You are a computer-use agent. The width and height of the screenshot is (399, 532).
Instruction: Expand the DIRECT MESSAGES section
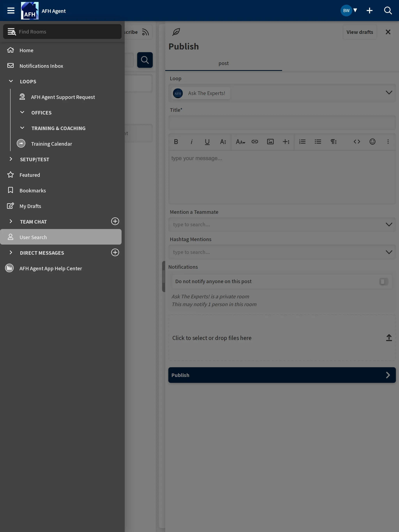[11, 253]
